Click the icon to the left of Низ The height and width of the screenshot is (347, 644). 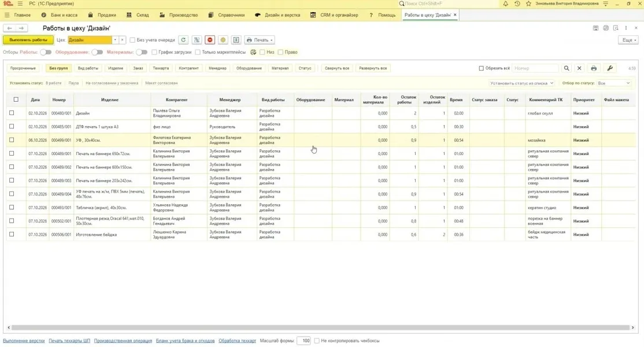[253, 52]
